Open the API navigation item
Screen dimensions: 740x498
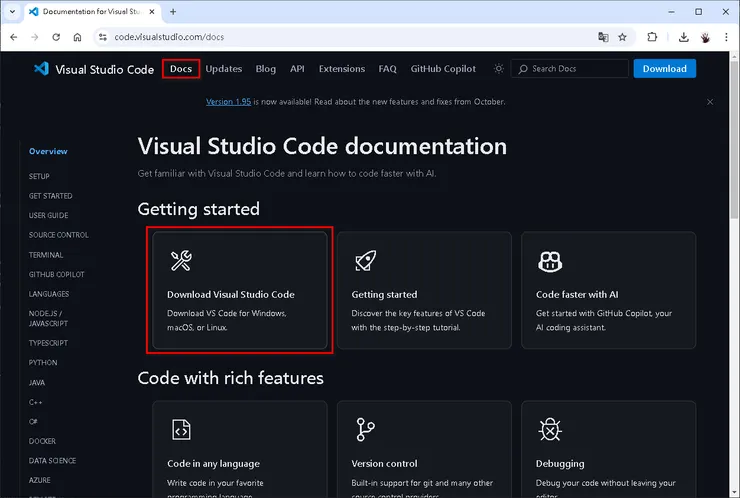pos(297,69)
